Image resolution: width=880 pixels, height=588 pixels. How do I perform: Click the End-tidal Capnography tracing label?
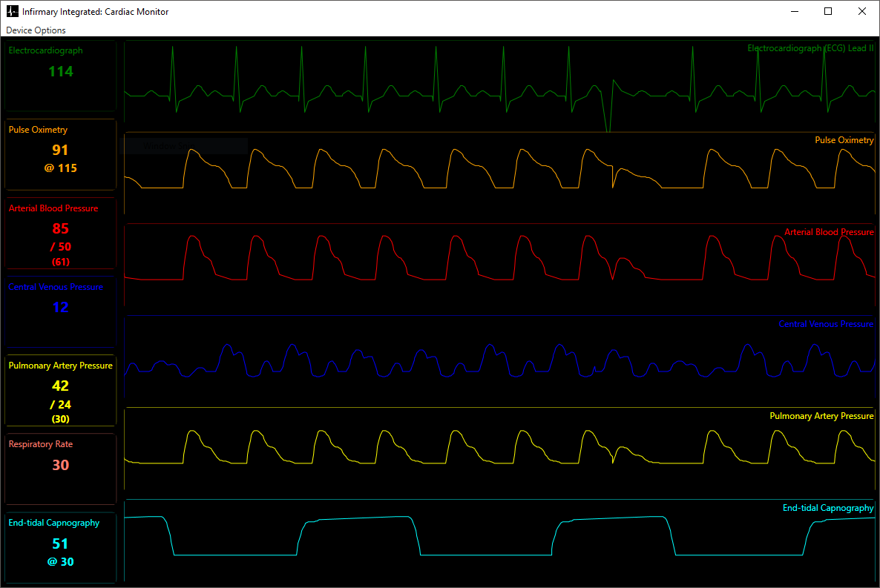tap(827, 508)
